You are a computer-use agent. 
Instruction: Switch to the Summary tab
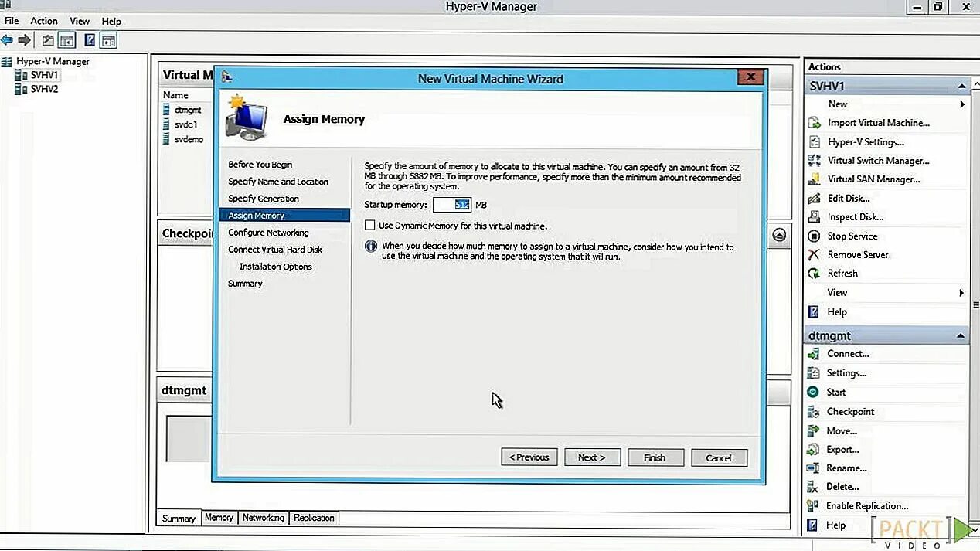(179, 519)
